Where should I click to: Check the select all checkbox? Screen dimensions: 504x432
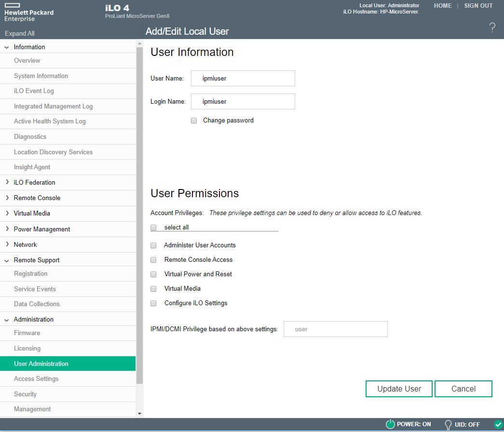(x=154, y=228)
